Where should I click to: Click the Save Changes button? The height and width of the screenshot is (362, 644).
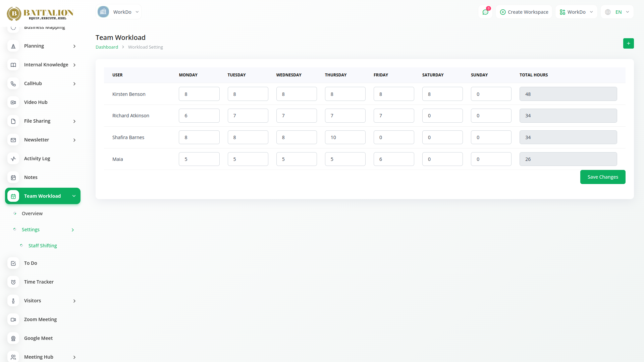(602, 177)
